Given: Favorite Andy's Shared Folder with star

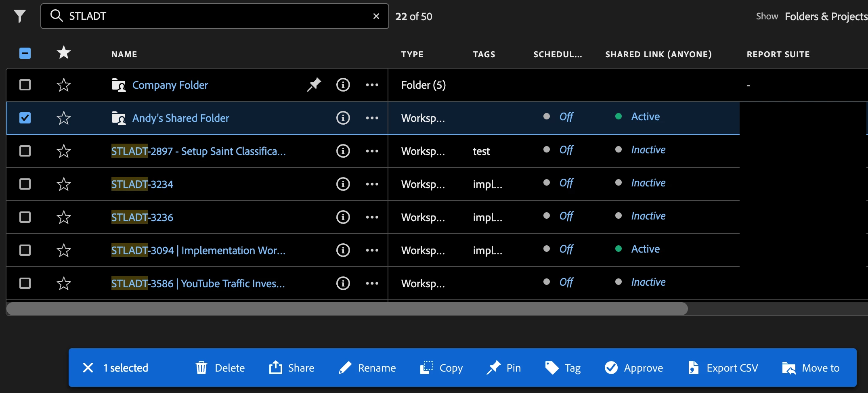Looking at the screenshot, I should pos(64,118).
